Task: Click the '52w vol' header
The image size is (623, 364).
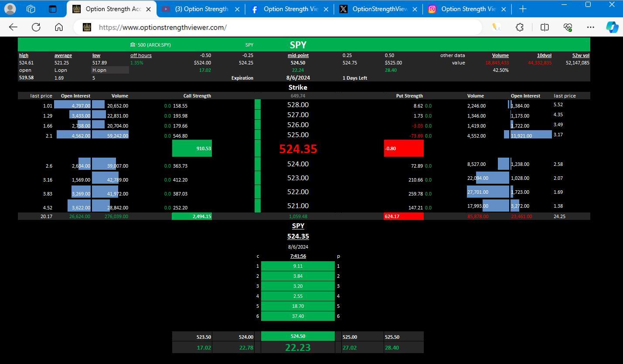Action: click(581, 55)
